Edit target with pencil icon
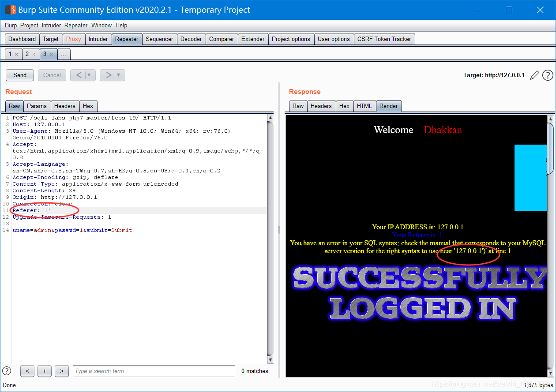The height and width of the screenshot is (392, 556). pyautogui.click(x=534, y=75)
